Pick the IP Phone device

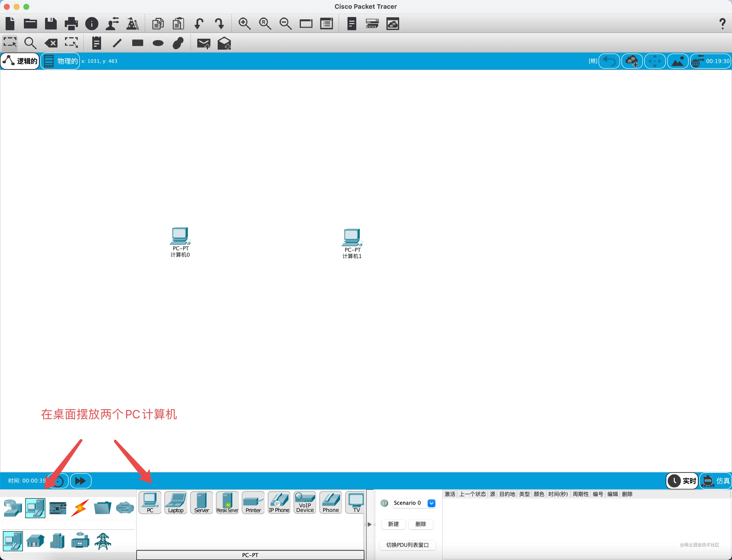[279, 502]
